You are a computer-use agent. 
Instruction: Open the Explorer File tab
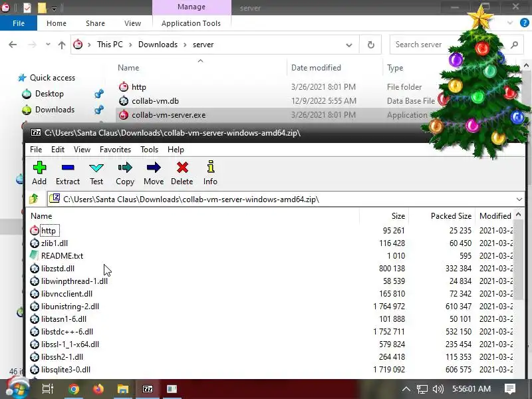tap(19, 23)
